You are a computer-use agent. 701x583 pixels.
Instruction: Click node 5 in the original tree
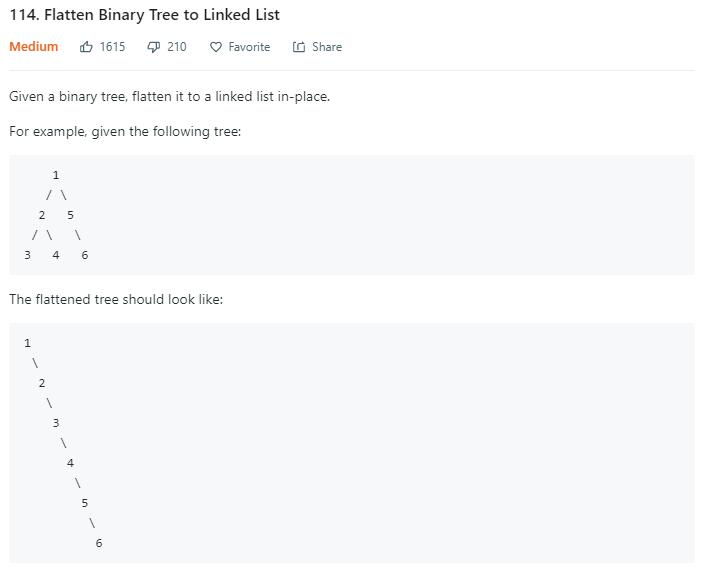pos(70,215)
